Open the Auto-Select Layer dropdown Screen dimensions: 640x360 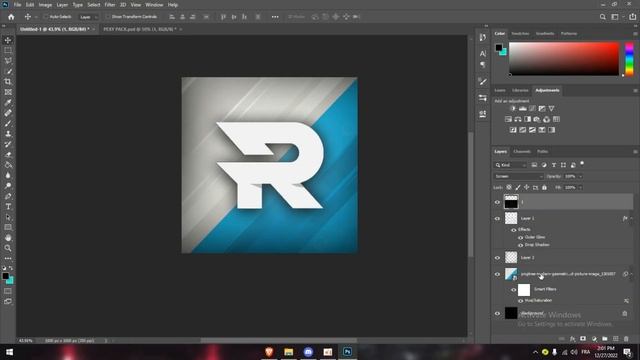coord(89,17)
